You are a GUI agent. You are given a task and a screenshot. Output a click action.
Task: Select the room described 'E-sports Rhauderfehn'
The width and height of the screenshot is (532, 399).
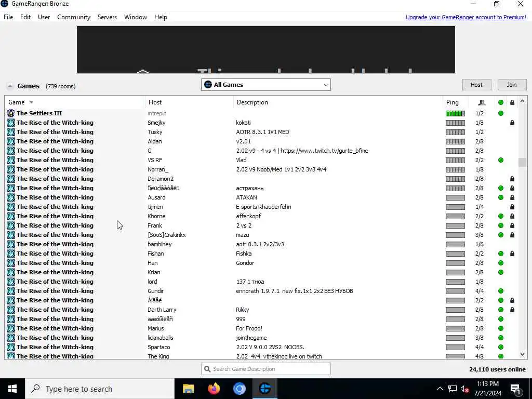tap(261, 207)
